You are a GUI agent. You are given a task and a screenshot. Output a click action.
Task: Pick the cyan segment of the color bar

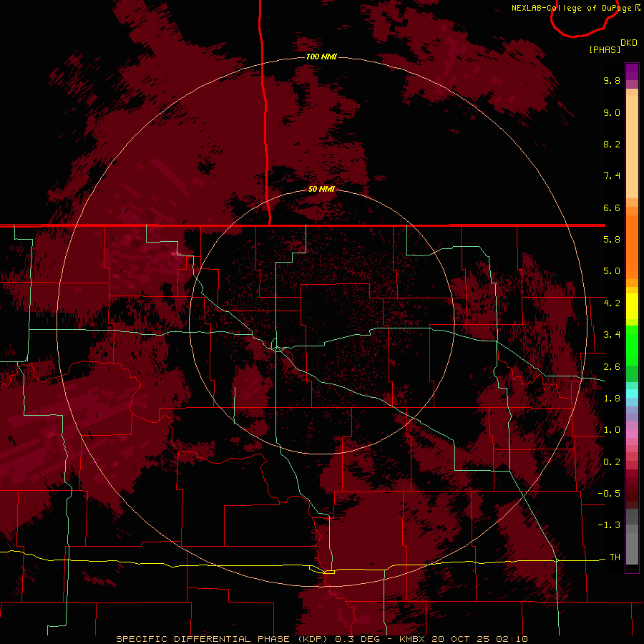[x=632, y=394]
